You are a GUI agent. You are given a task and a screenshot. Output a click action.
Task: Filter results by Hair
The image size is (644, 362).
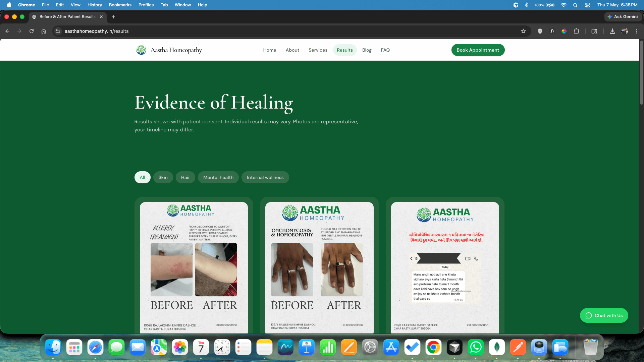pyautogui.click(x=185, y=177)
